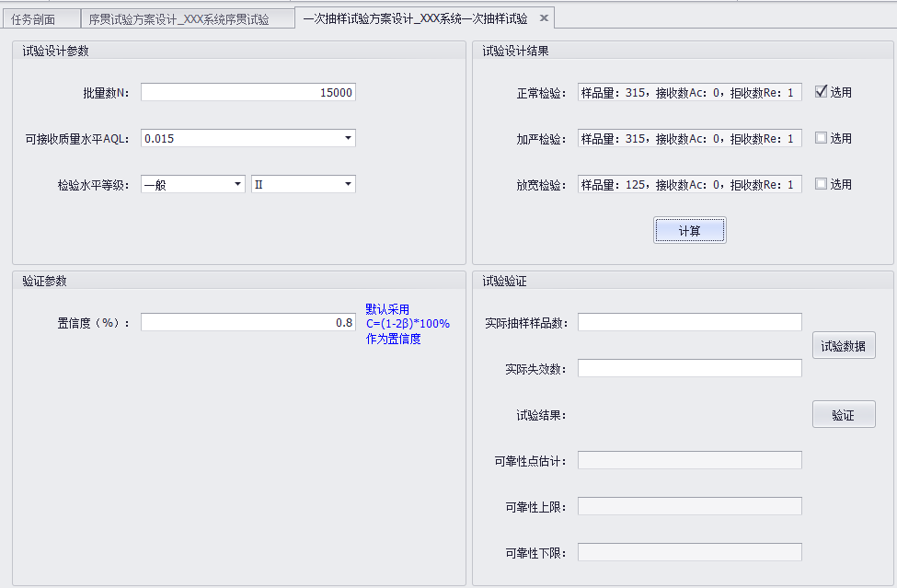Open the 可接收质量水平AQL dropdown
897x588 pixels.
349,137
